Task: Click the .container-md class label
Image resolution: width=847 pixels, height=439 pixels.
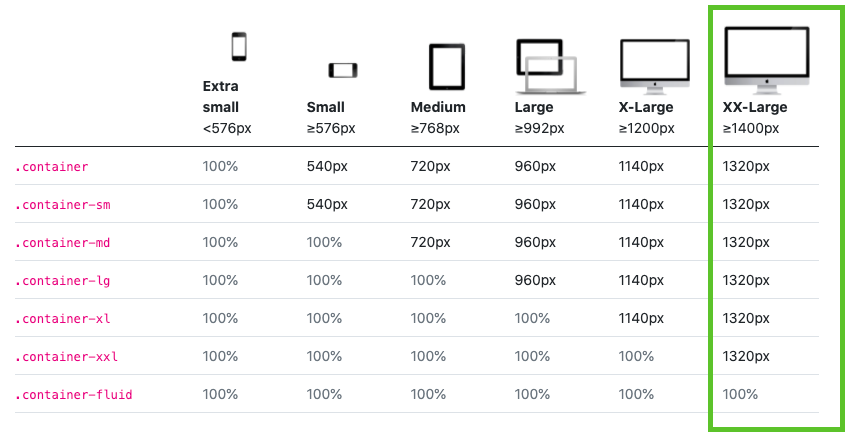Action: [x=62, y=243]
